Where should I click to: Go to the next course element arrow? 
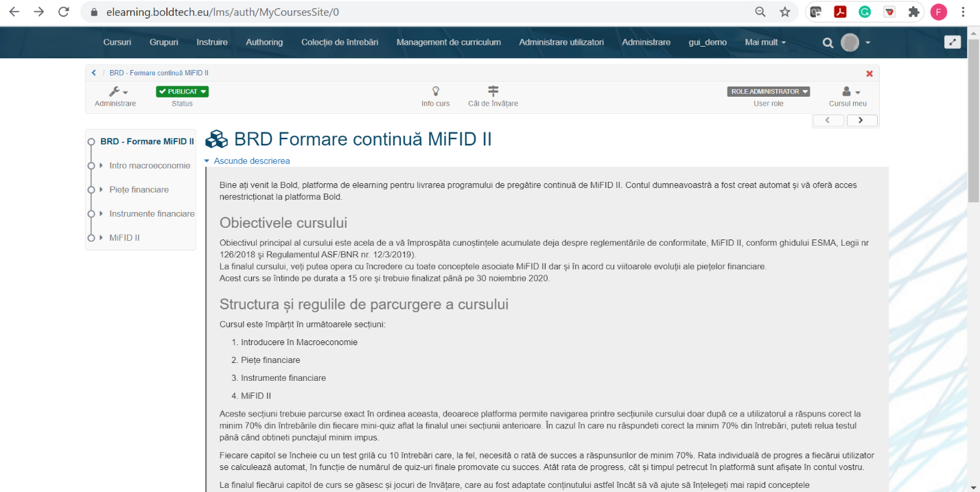pyautogui.click(x=862, y=120)
